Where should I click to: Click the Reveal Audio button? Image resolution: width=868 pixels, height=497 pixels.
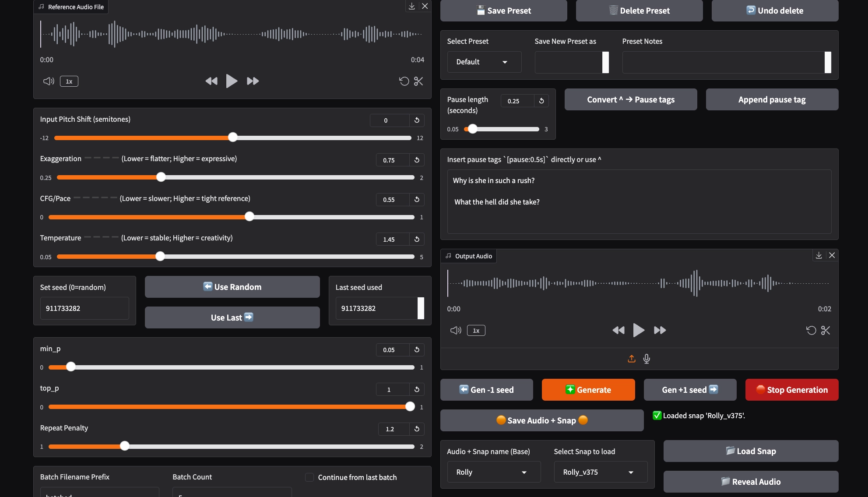(751, 482)
